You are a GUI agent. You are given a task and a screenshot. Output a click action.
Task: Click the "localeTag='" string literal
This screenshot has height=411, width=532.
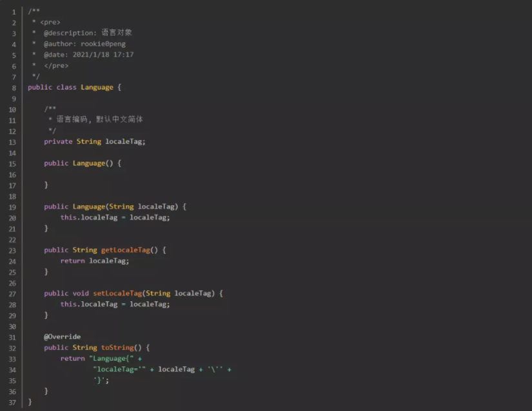119,369
